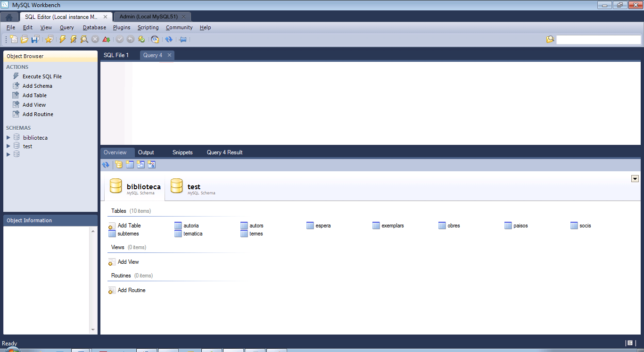Expand the biblioteca schema tree node

[8, 138]
